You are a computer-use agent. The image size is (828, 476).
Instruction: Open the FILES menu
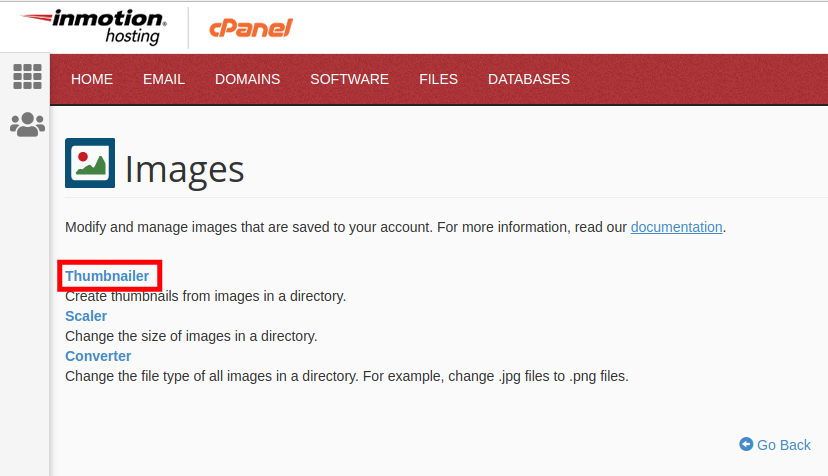pyautogui.click(x=438, y=79)
